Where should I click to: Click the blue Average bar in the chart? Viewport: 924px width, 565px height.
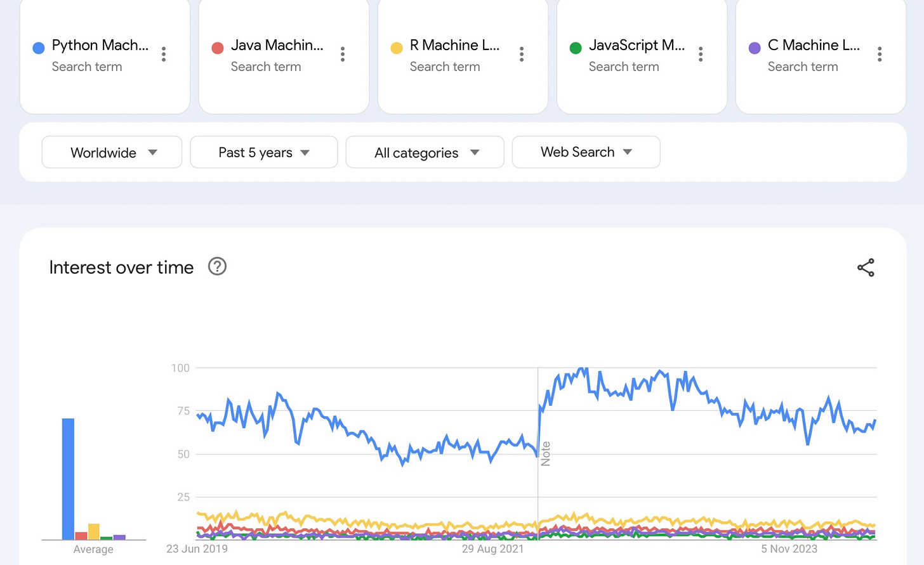[x=68, y=479]
